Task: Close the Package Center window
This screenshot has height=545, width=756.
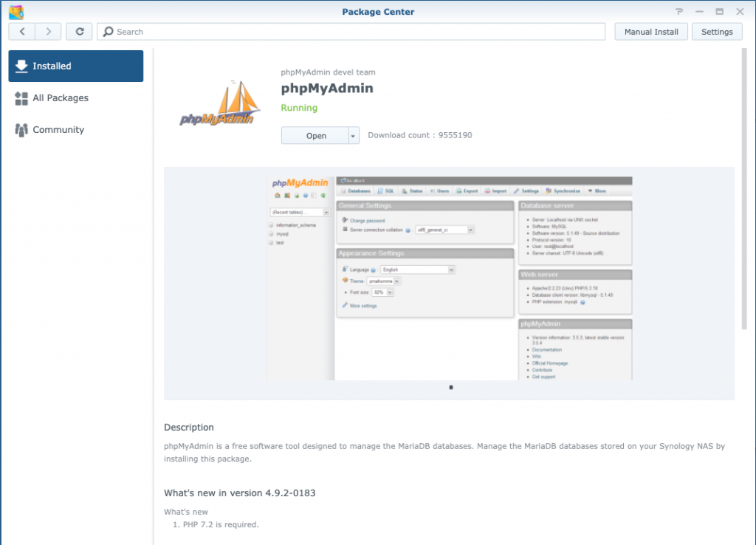Action: [x=740, y=12]
